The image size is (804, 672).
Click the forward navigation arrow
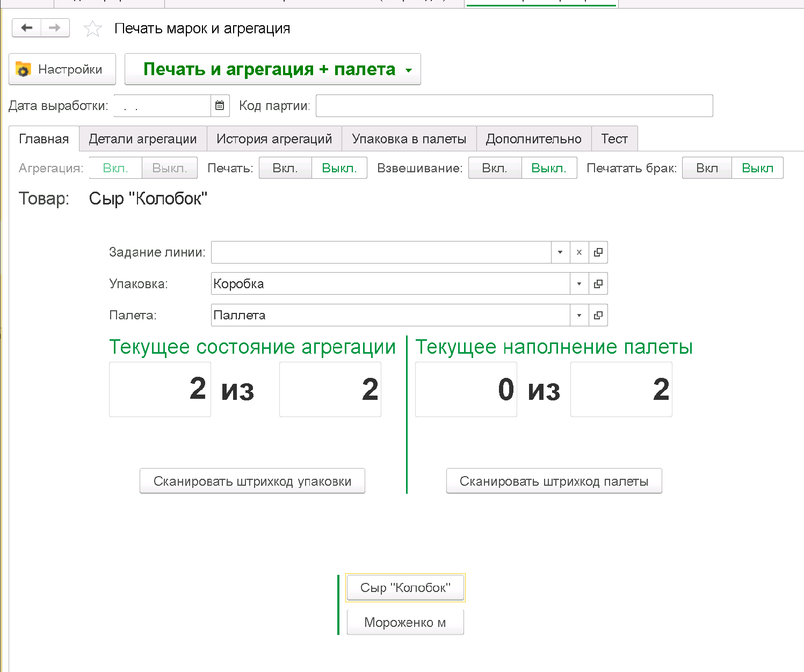click(55, 28)
